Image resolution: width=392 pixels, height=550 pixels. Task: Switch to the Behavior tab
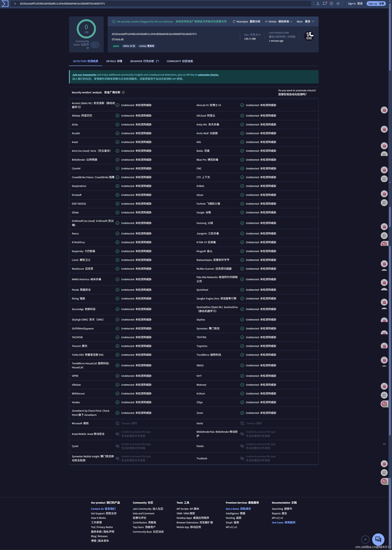pos(142,61)
